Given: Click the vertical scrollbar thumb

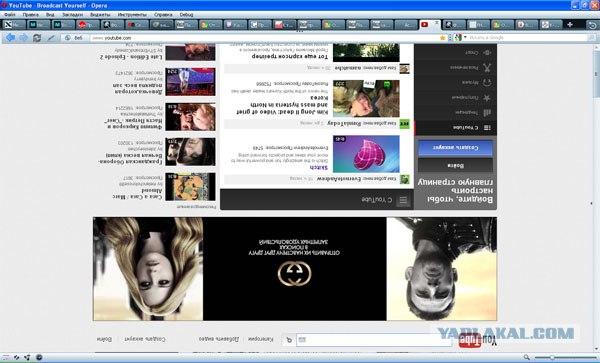Looking at the screenshot, I should pyautogui.click(x=596, y=75).
